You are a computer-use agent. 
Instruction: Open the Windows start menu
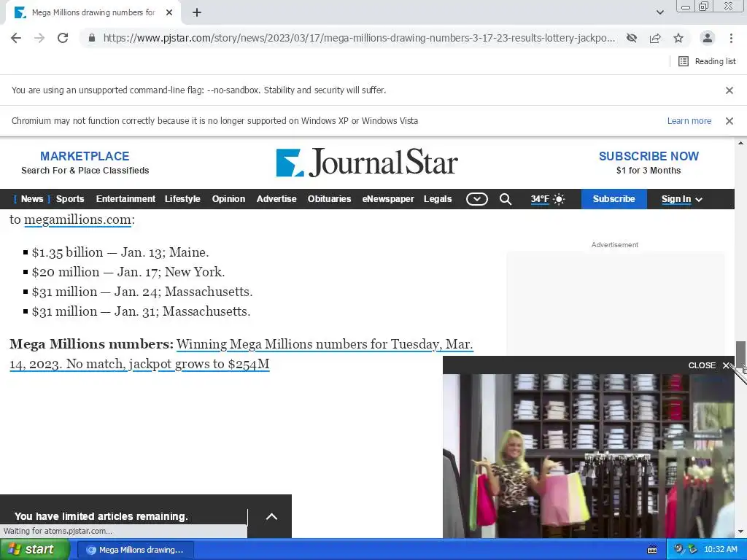[x=34, y=550]
